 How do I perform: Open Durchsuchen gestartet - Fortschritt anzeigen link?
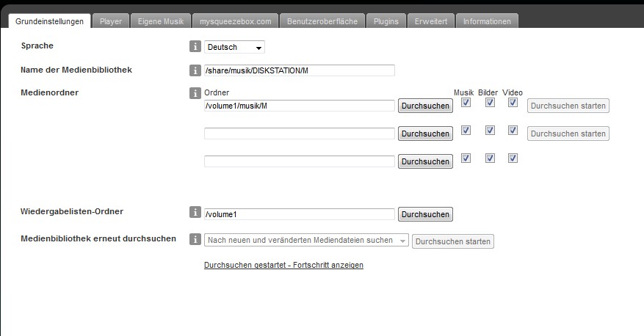click(x=283, y=265)
